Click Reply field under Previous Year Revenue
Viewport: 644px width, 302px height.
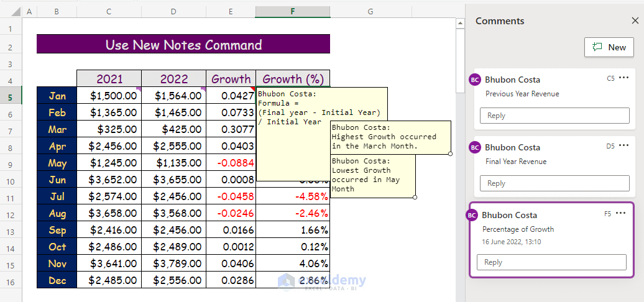click(554, 116)
